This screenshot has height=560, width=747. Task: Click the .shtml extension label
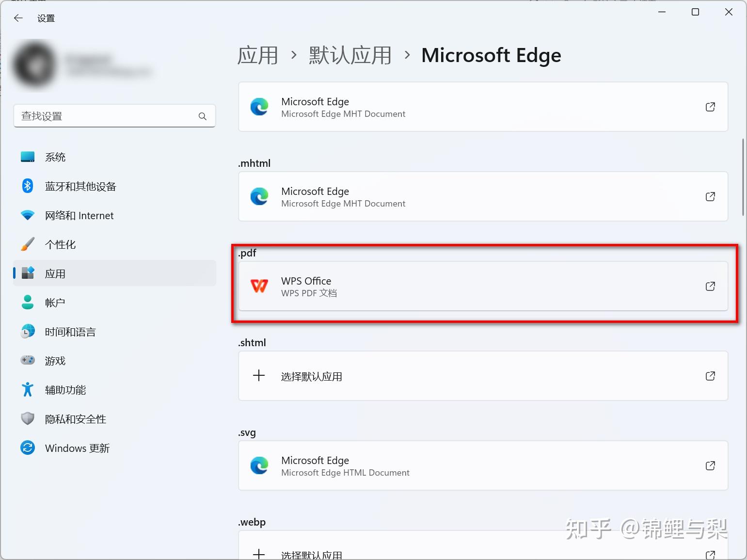coord(252,343)
